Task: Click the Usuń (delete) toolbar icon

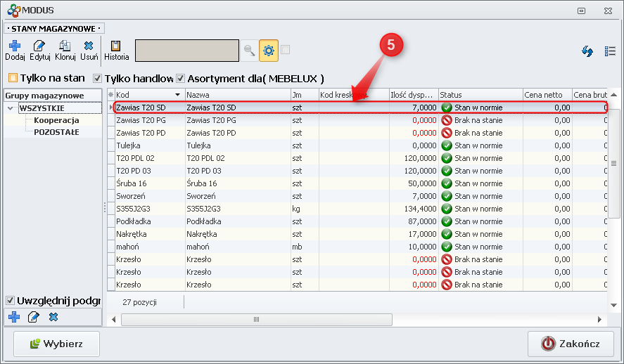Action: [x=89, y=51]
